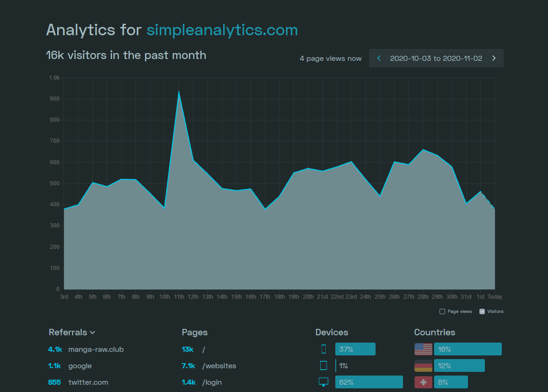Image resolution: width=548 pixels, height=392 pixels.
Task: Click the Countries section heading
Action: tap(435, 332)
